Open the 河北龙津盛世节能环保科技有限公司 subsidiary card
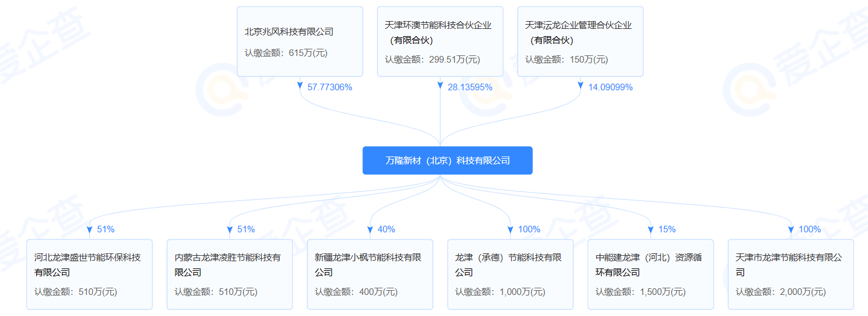The image size is (868, 316). pyautogui.click(x=89, y=274)
